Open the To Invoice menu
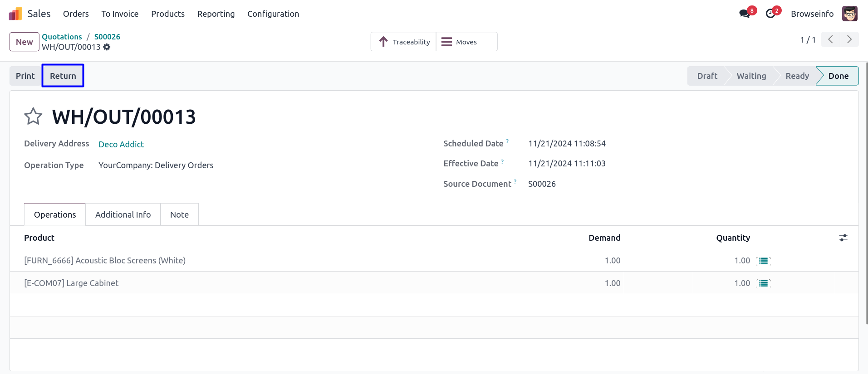This screenshot has height=374, width=868. coord(120,14)
